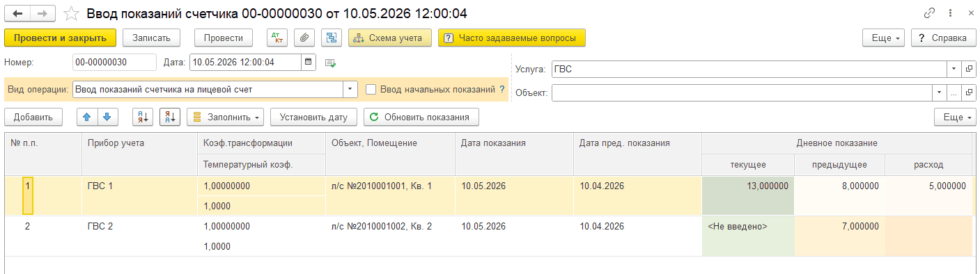Enable Ввод начальных показаний checkbox
The height and width of the screenshot is (274, 980).
[x=371, y=89]
